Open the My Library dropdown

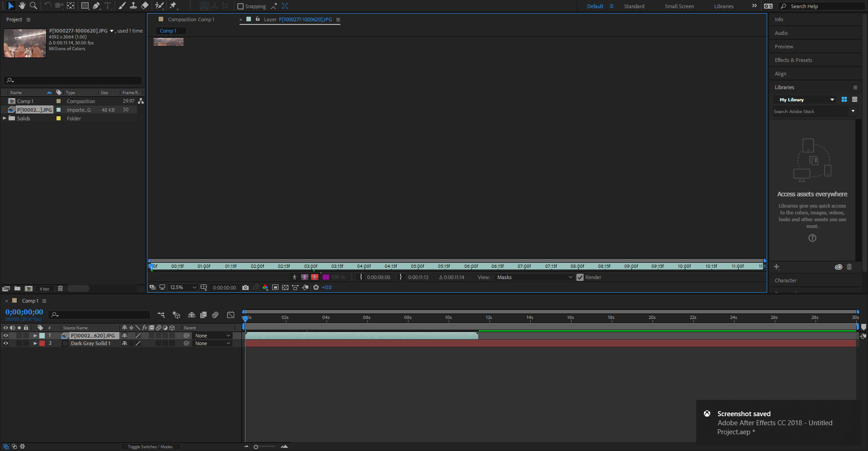tap(807, 100)
